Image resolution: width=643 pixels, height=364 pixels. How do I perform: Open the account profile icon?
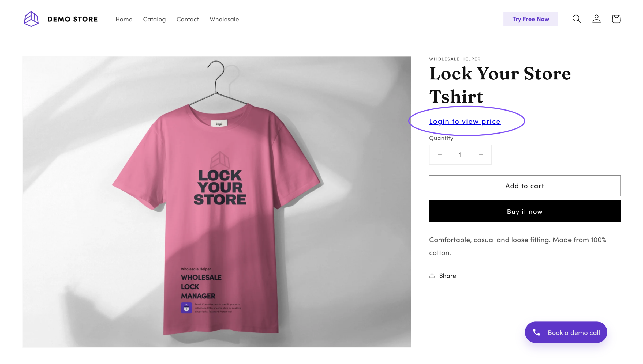596,19
